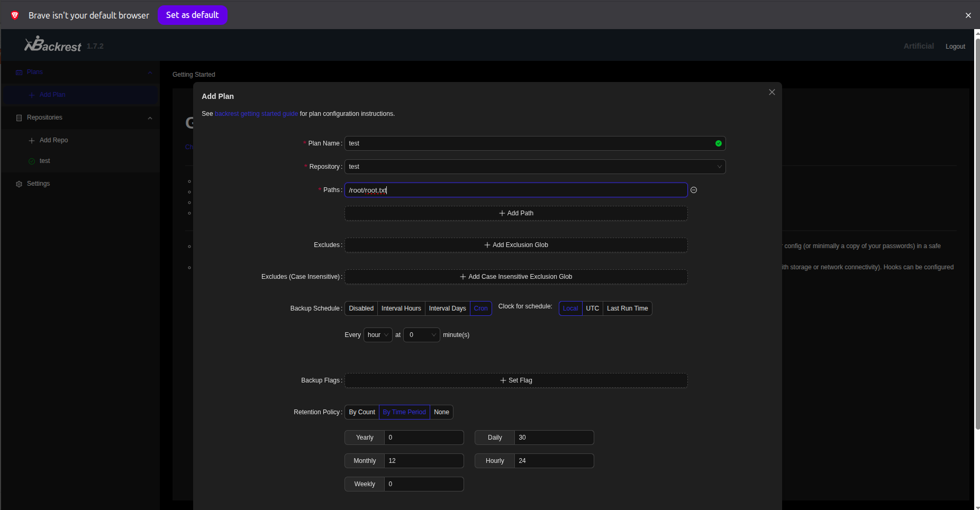This screenshot has height=510, width=980.
Task: Select By Time Period retention policy
Action: [404, 412]
